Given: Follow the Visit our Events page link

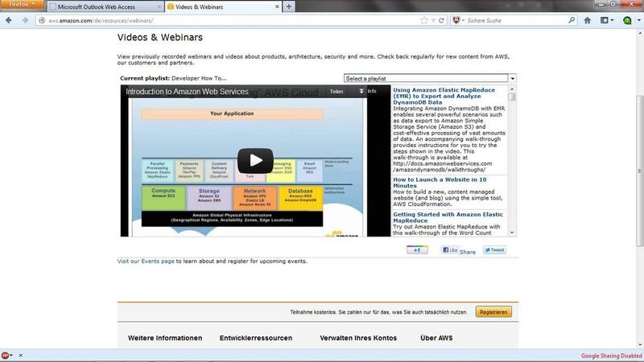Looking at the screenshot, I should 146,261.
